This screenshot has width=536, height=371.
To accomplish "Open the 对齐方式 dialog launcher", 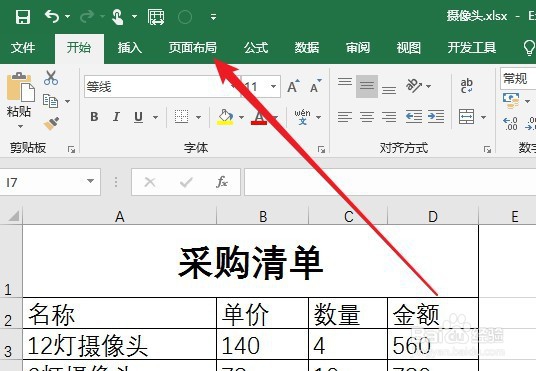I will point(487,149).
